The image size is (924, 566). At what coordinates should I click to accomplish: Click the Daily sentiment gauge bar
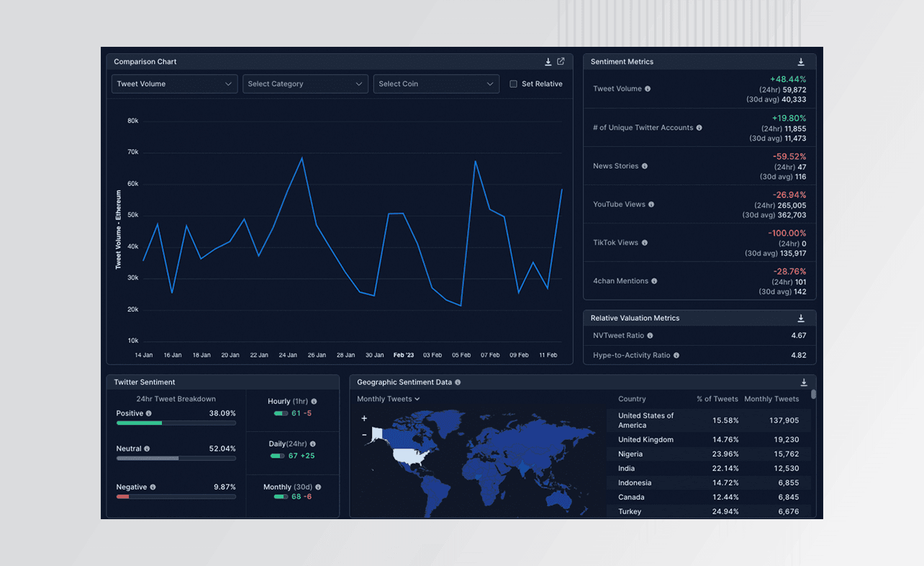tap(277, 456)
